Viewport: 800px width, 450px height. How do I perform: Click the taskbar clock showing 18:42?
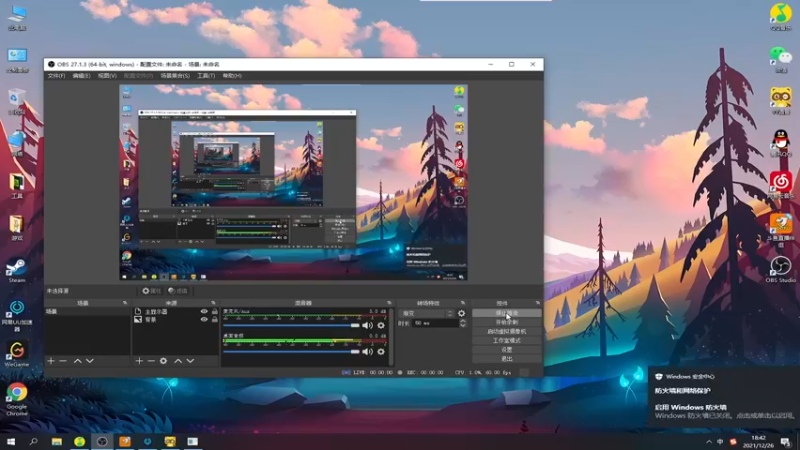point(758,441)
